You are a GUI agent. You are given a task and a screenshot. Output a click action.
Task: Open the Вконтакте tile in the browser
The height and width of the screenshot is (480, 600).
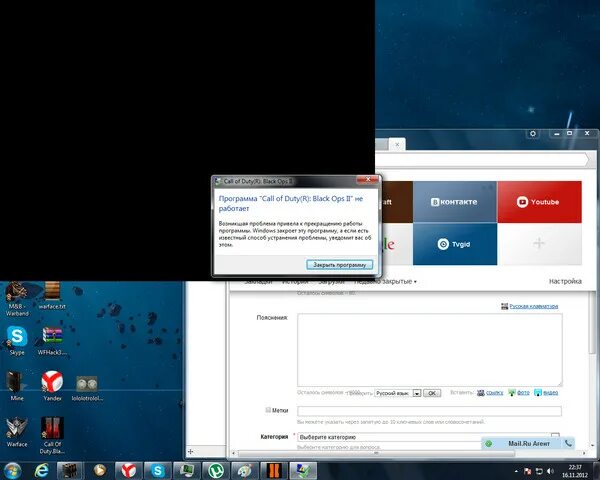coord(455,202)
